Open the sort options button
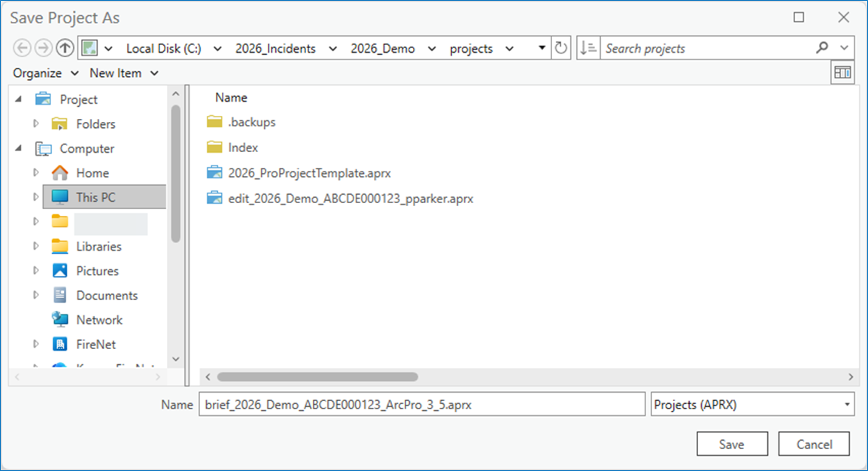 point(587,48)
